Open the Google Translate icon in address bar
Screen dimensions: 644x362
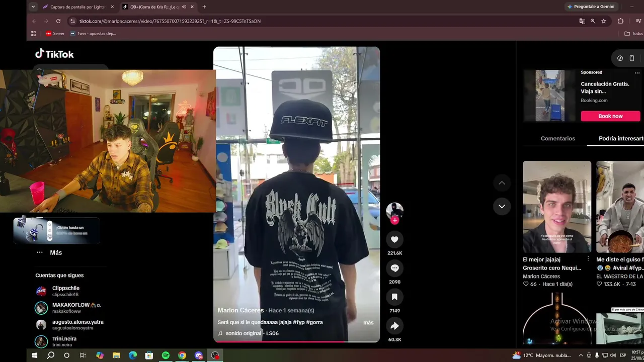click(x=582, y=21)
